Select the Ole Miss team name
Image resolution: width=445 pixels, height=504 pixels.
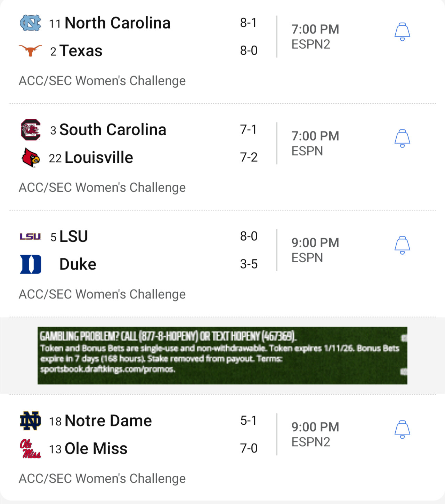pyautogui.click(x=96, y=449)
